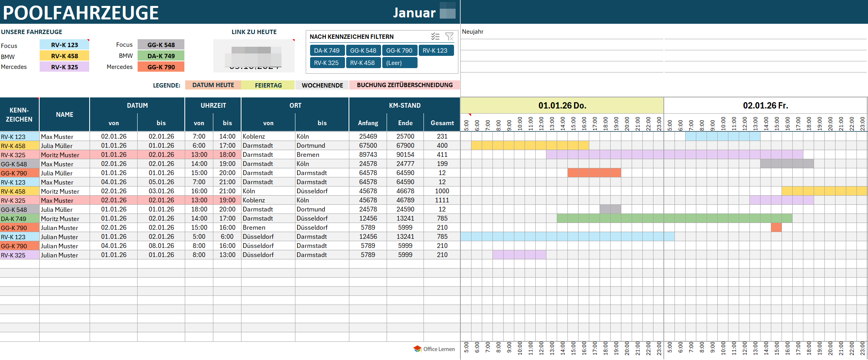Viewport: 868px width, 360px height.
Task: Select the 02.01.26 Fr. day header
Action: (765, 106)
